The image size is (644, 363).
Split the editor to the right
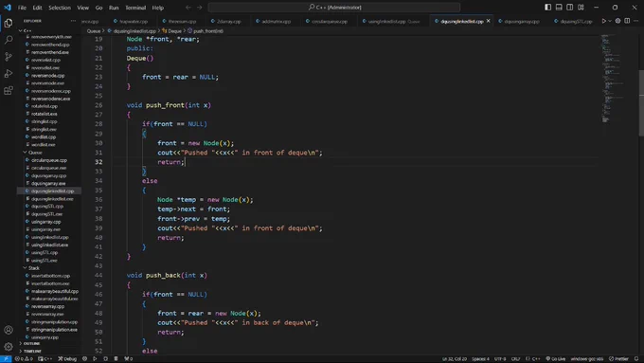click(x=627, y=21)
